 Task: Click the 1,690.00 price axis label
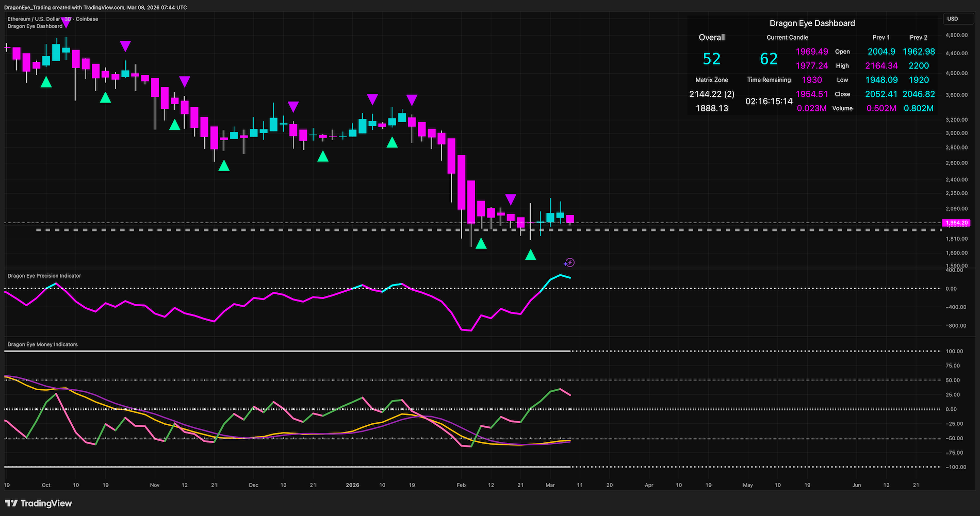[x=956, y=253]
